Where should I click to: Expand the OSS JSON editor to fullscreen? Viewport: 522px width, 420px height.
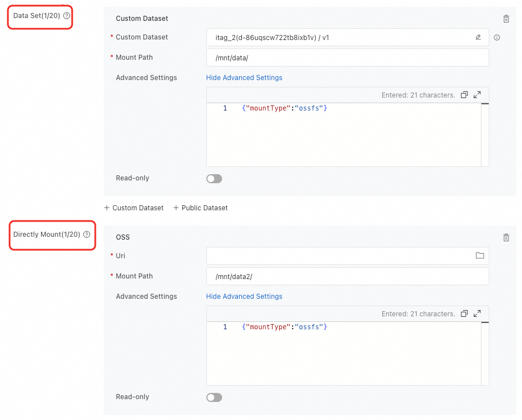click(x=477, y=313)
